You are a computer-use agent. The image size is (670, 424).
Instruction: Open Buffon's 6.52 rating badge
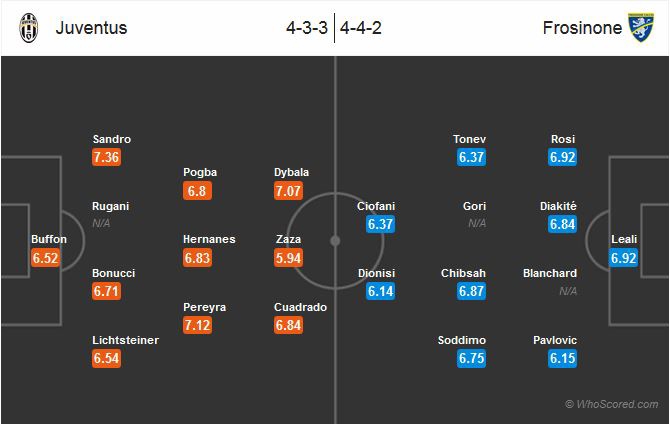(x=49, y=257)
